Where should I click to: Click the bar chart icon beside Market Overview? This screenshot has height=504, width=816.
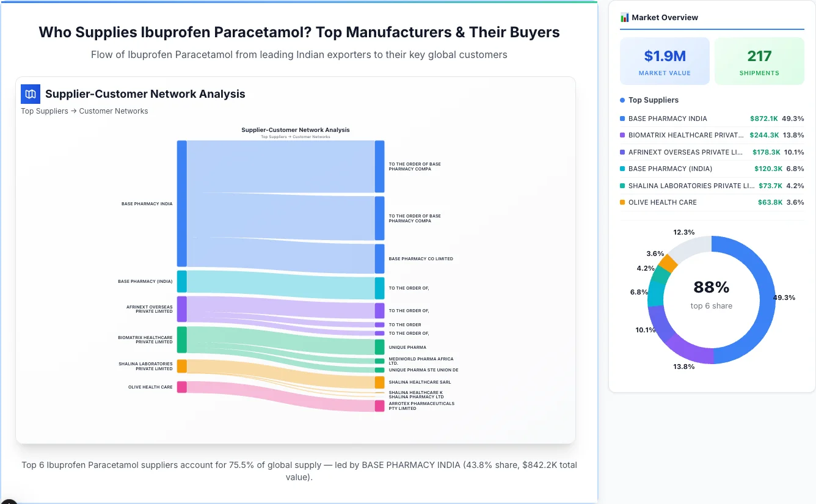(x=624, y=17)
